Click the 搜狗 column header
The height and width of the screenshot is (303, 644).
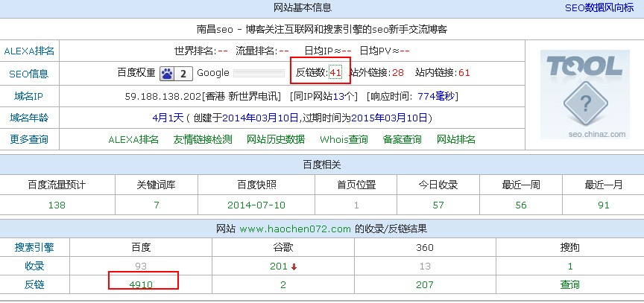click(x=570, y=248)
